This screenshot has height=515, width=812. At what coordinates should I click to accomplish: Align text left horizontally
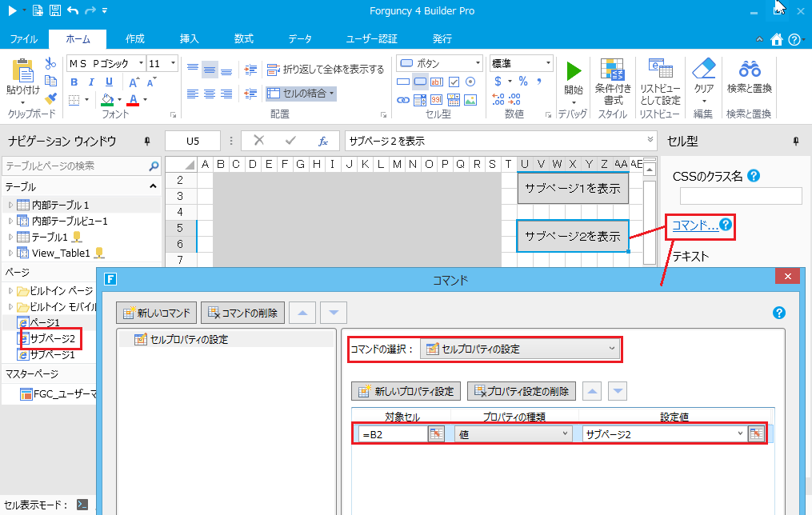193,94
